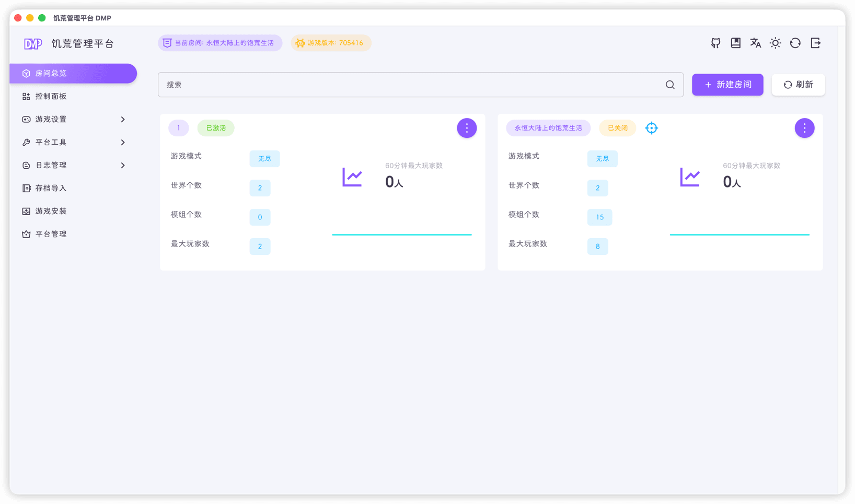Click the 搜索 input field
The height and width of the screenshot is (504, 855).
point(408,85)
